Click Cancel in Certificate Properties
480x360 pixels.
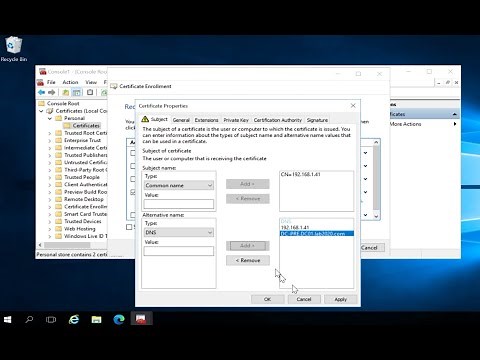click(304, 299)
